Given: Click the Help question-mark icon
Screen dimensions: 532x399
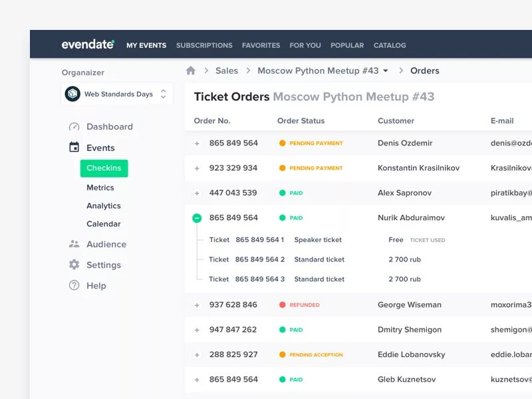Looking at the screenshot, I should pyautogui.click(x=73, y=285).
